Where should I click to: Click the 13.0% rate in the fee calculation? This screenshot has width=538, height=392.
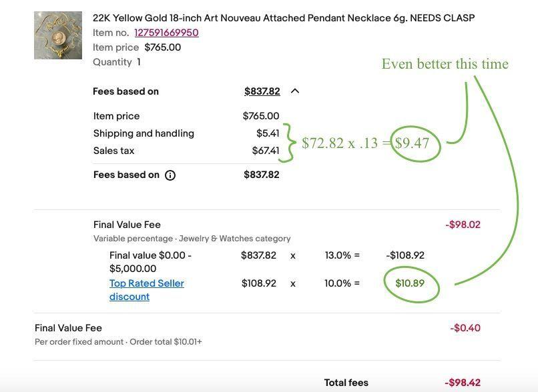338,255
